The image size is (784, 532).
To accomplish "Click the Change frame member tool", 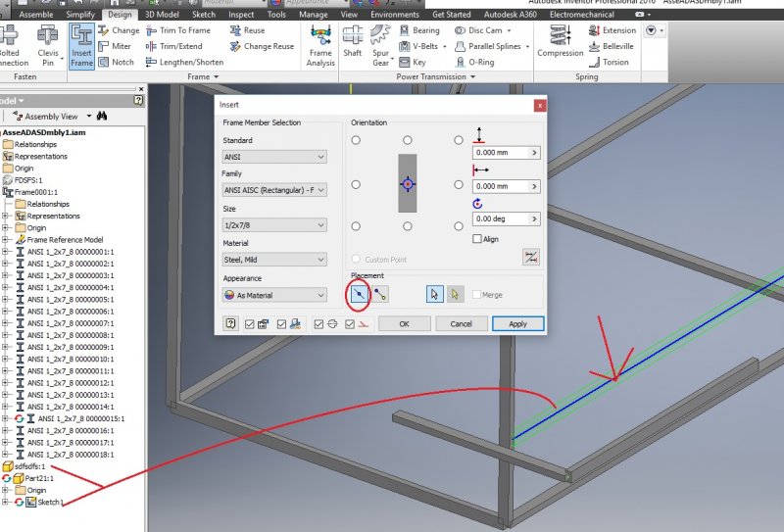I will tap(119, 30).
